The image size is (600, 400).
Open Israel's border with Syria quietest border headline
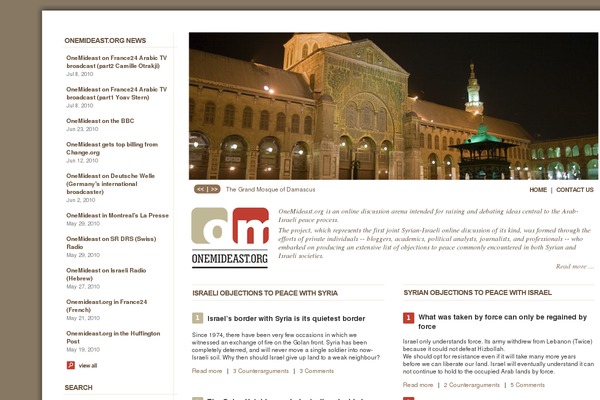click(x=286, y=318)
